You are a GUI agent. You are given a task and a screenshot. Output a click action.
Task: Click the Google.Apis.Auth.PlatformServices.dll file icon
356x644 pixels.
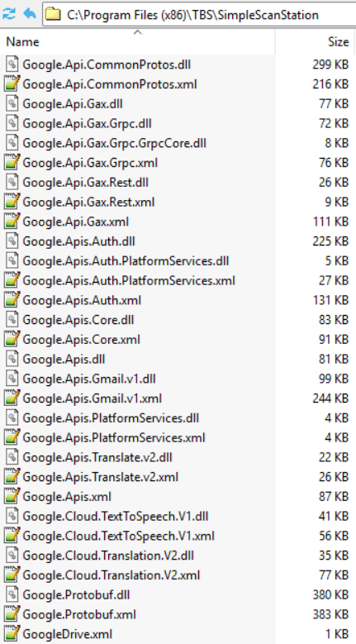point(12,261)
